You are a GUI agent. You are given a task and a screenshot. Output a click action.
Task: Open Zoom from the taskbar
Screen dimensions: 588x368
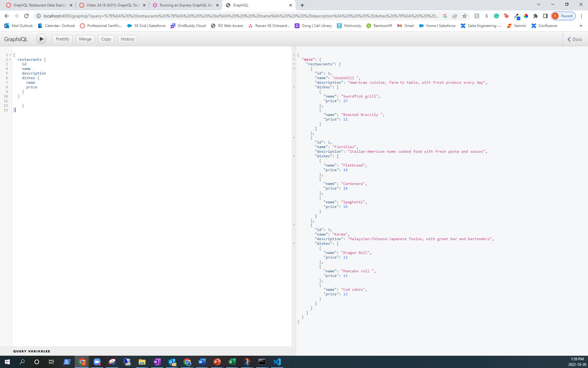tap(97, 362)
